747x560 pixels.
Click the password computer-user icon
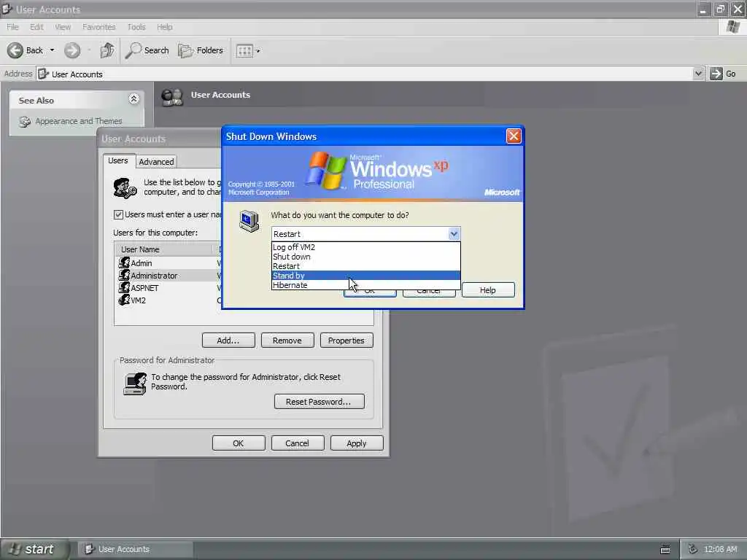coord(135,384)
